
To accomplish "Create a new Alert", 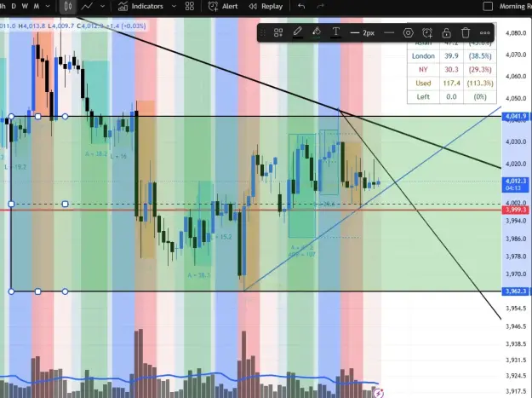I will coord(222,6).
